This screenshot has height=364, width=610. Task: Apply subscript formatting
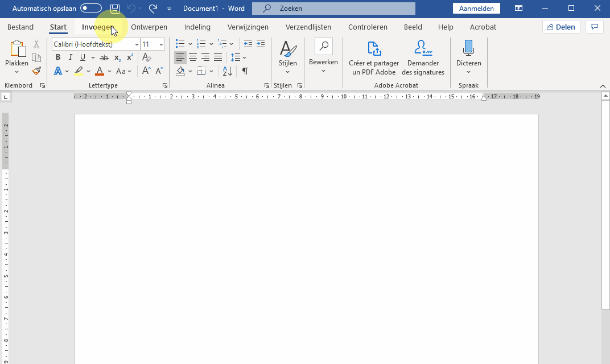click(117, 57)
